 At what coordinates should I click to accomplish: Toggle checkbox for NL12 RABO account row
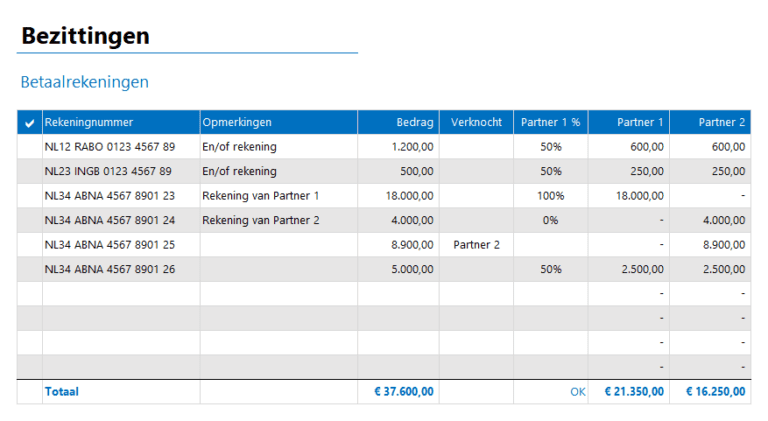pos(29,147)
